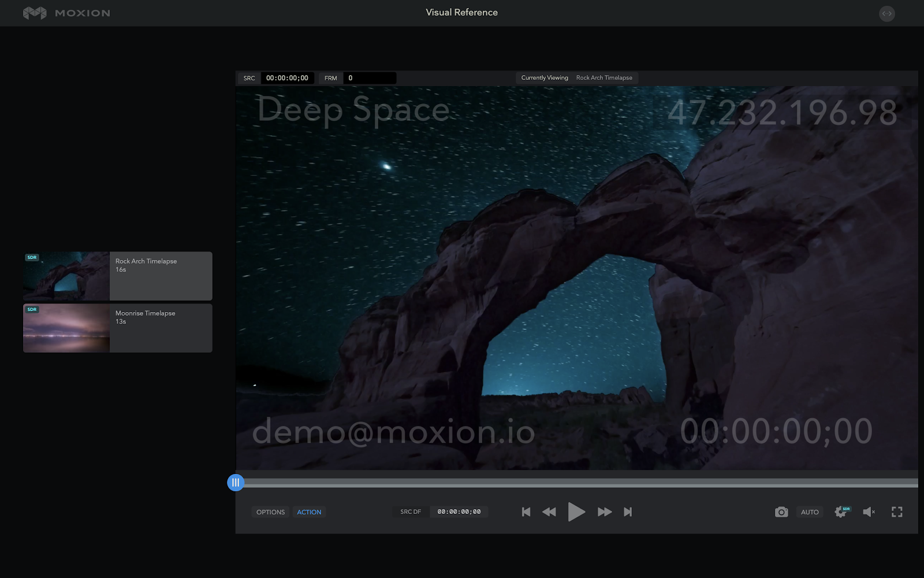This screenshot has height=578, width=924.
Task: Capture a snapshot with the camera icon
Action: [781, 512]
